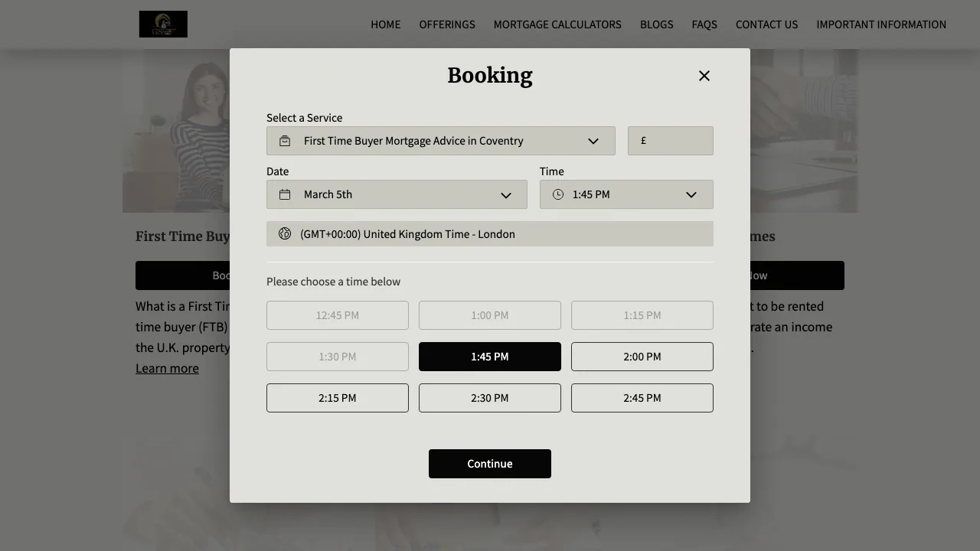This screenshot has width=980, height=551.
Task: Close the Booking dialog with X
Action: (x=704, y=76)
